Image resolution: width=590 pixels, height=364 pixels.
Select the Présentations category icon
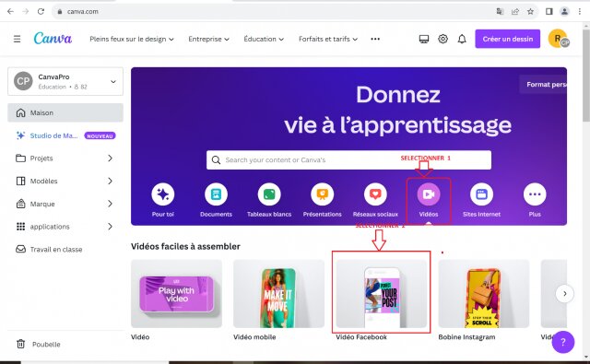322,194
